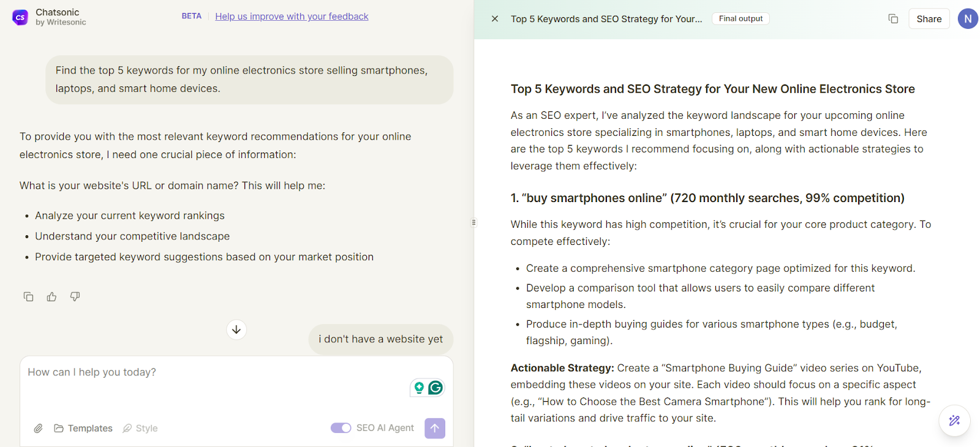Click 'Understand your competitive landscape' bullet
This screenshot has width=980, height=447.
point(132,236)
